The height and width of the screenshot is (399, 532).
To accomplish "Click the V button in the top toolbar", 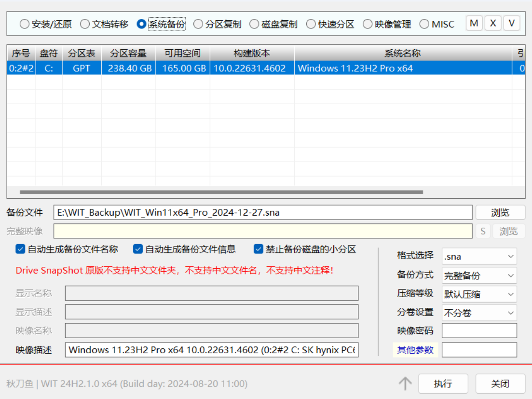I will 511,23.
